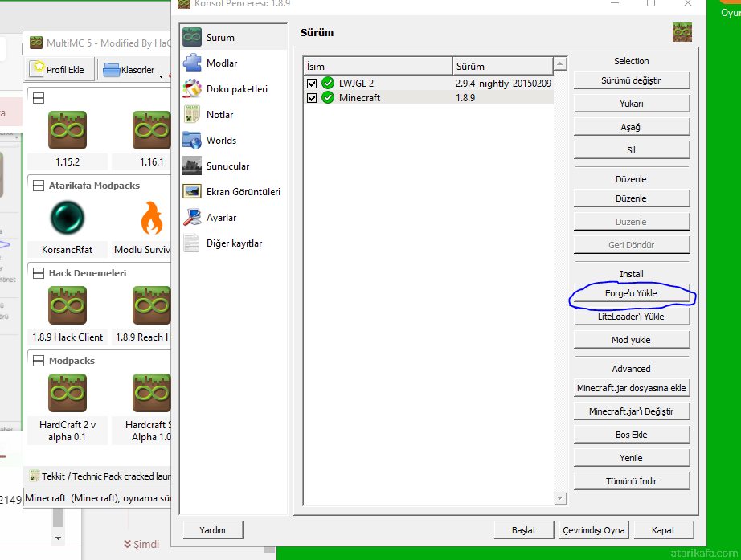741x560 pixels.
Task: Click the Minecraft.jar dosyasına ekle button
Action: pos(632,388)
